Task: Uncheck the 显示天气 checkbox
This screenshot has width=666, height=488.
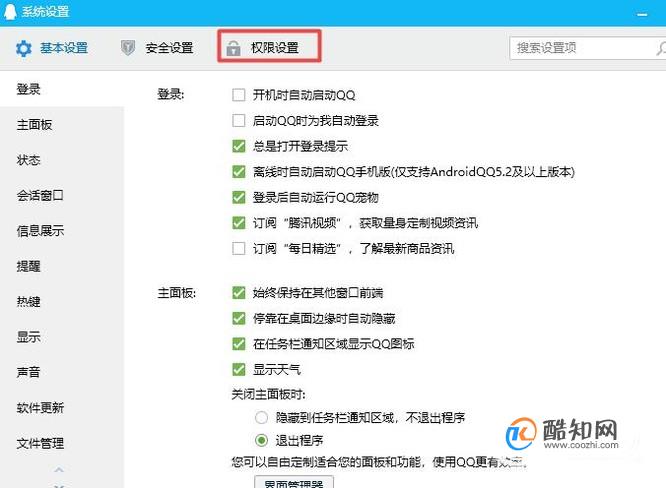Action: [239, 369]
